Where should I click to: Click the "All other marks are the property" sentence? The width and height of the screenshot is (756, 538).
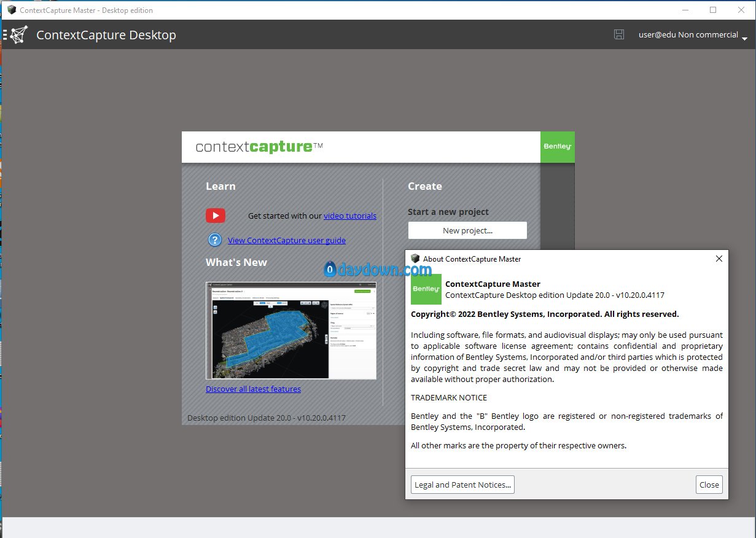point(519,445)
